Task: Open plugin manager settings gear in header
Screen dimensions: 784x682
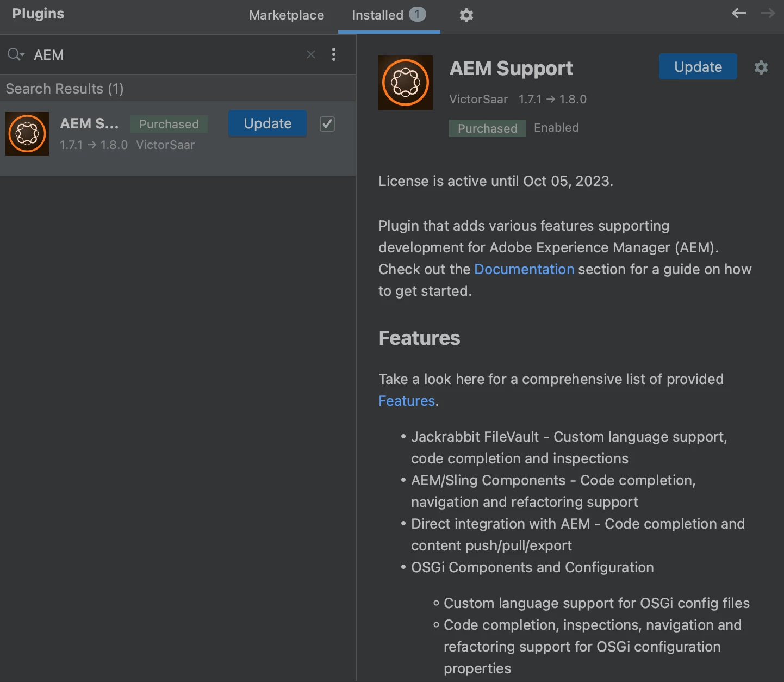Action: pos(466,15)
